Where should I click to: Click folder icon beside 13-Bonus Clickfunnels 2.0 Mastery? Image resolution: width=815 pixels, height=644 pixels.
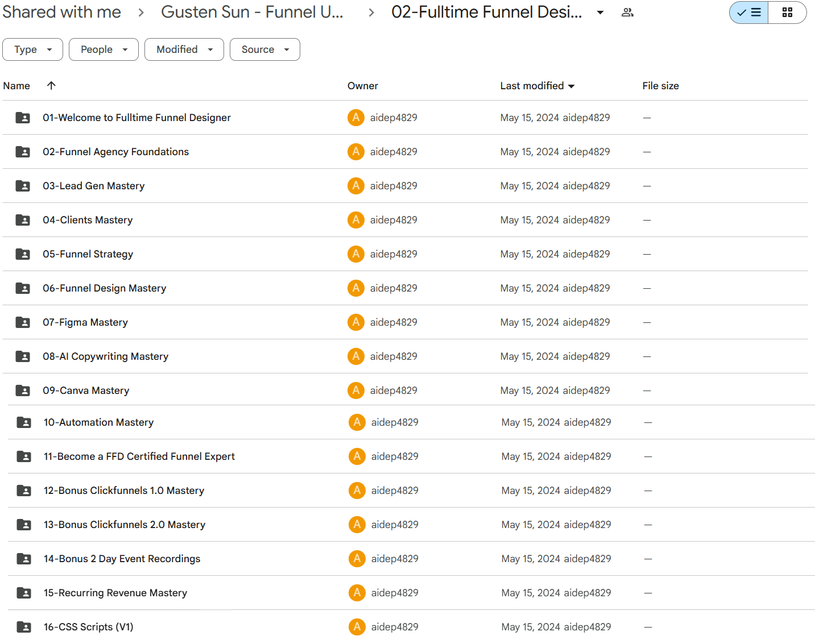coord(24,525)
